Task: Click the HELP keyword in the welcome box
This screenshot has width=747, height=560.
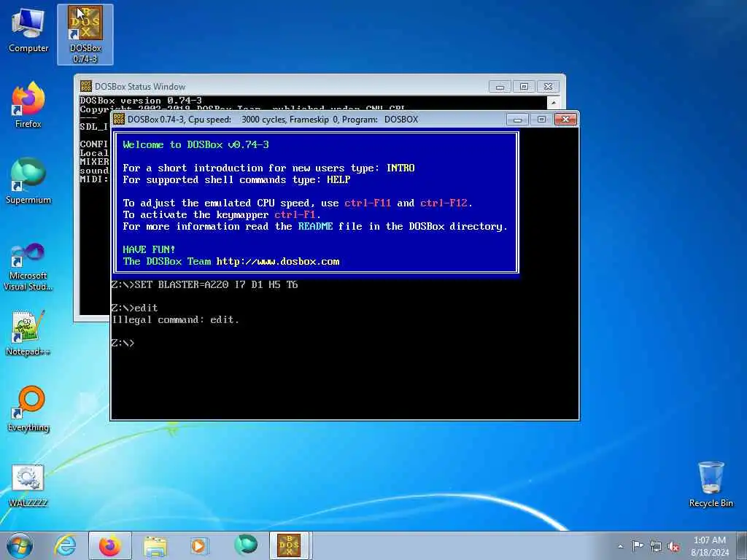Action: click(338, 179)
